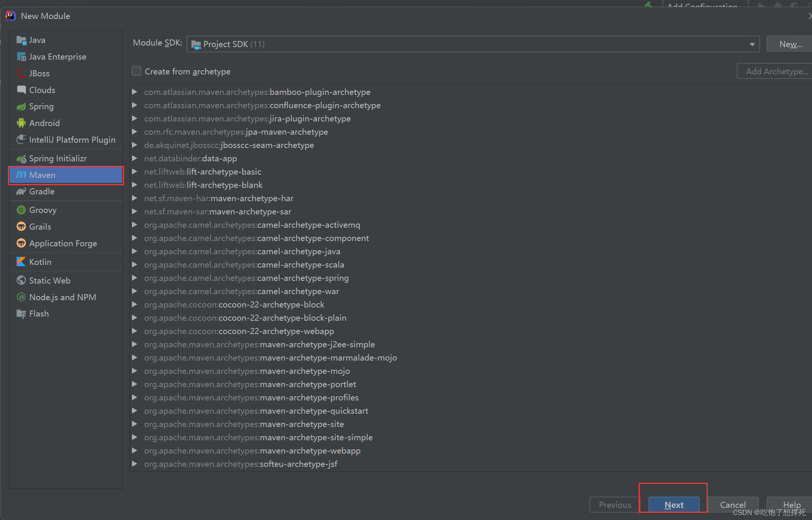
Task: Select cocoon-22-archetype-block-plain row
Action: (471, 318)
